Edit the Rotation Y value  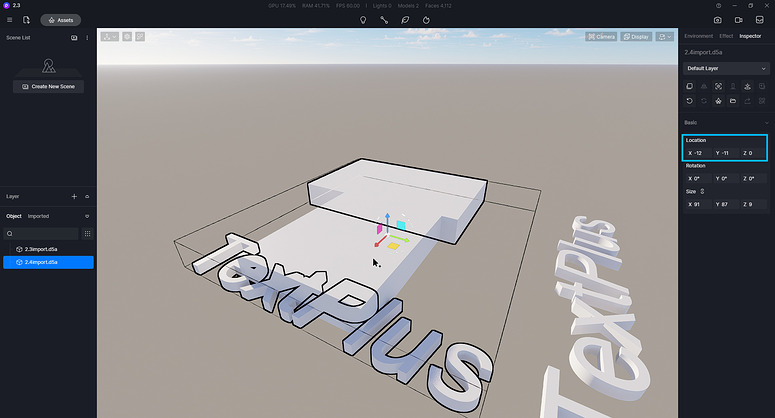[725, 178]
